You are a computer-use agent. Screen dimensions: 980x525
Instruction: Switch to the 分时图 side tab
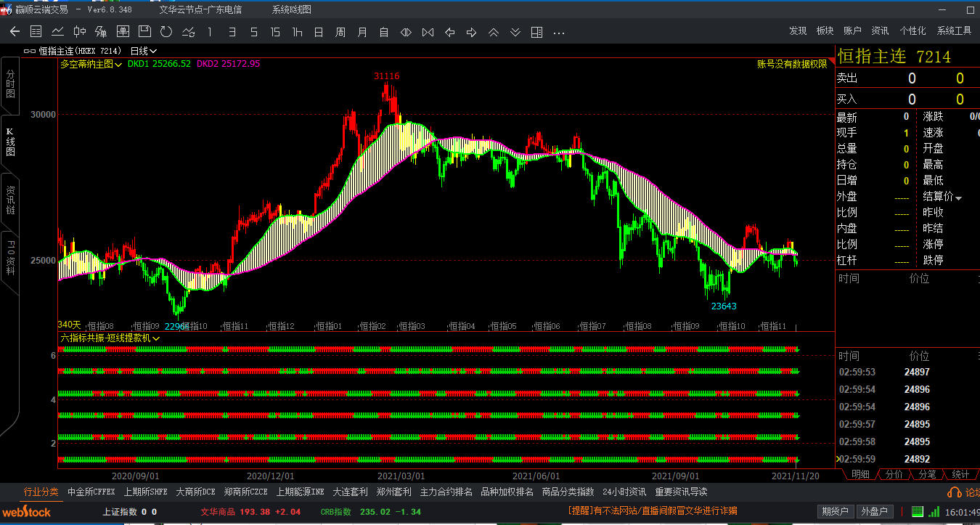(x=10, y=84)
